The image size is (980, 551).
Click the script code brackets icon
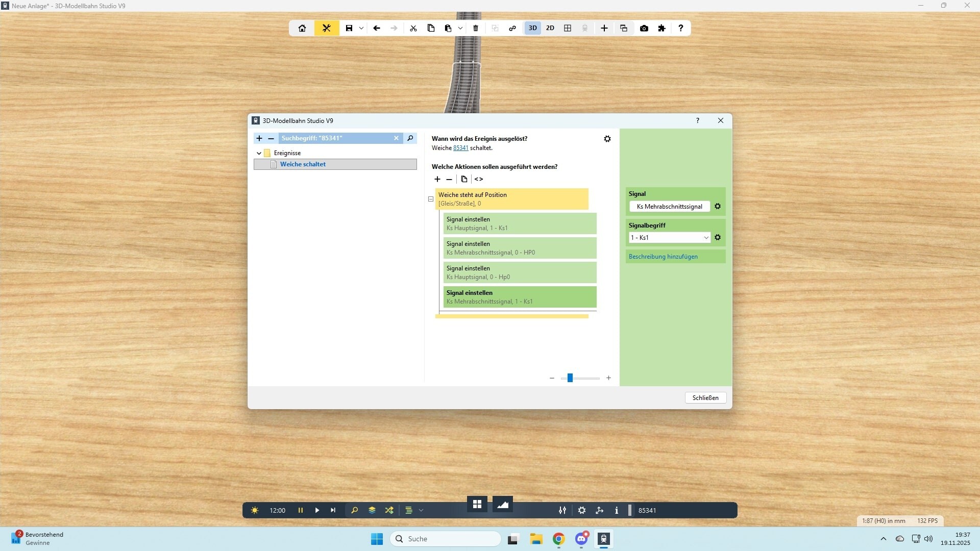tap(479, 179)
